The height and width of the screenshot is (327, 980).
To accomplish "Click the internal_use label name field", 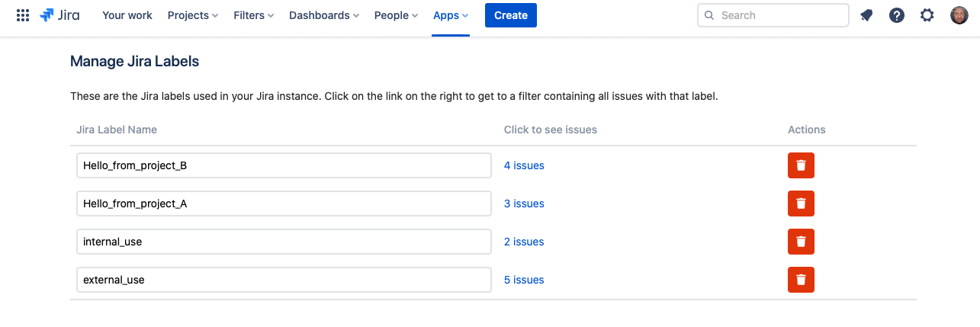I will point(284,242).
